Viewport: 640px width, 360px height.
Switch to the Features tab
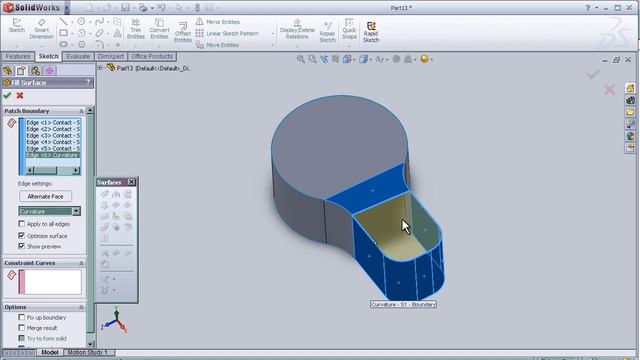pyautogui.click(x=18, y=56)
